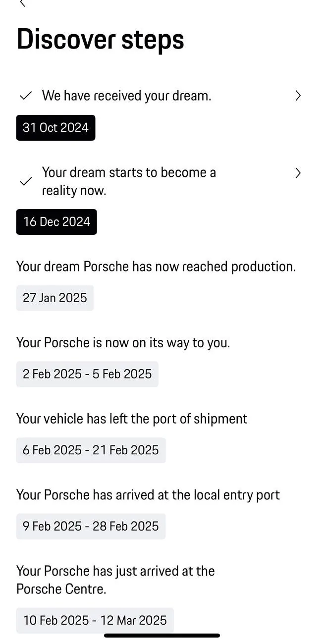
Task: Tap the home indicator bar at bottom
Action: point(162,635)
